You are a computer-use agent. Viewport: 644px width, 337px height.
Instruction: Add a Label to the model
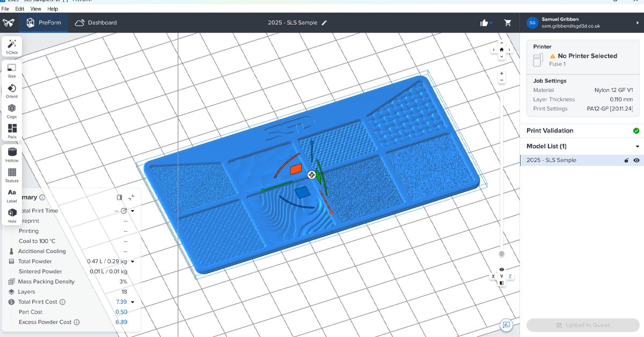click(12, 194)
